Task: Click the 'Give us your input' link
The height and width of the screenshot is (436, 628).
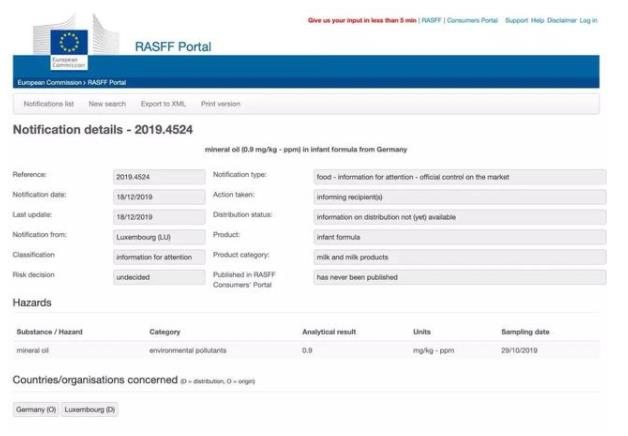Action: [362, 20]
